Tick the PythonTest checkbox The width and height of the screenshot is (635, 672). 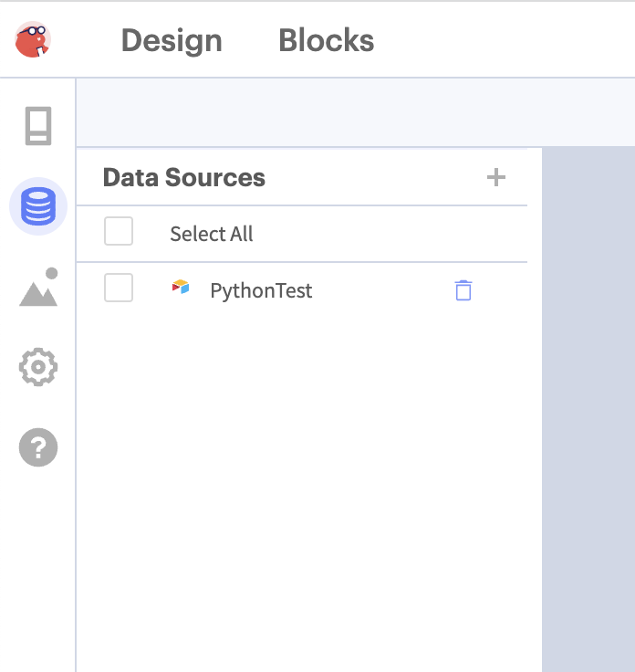tap(119, 288)
